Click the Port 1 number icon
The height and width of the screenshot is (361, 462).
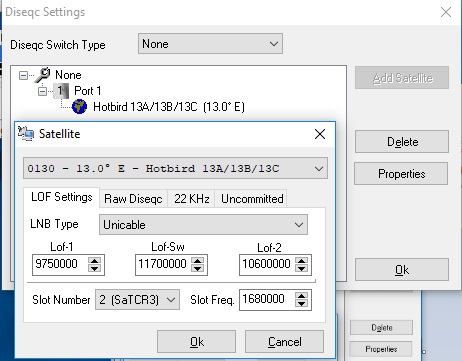pos(61,91)
